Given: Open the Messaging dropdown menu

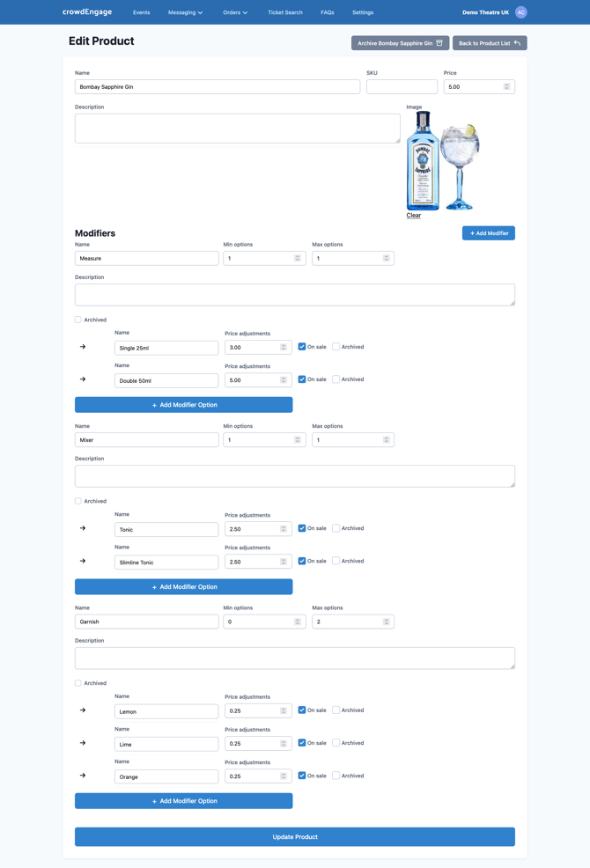Looking at the screenshot, I should pos(185,12).
